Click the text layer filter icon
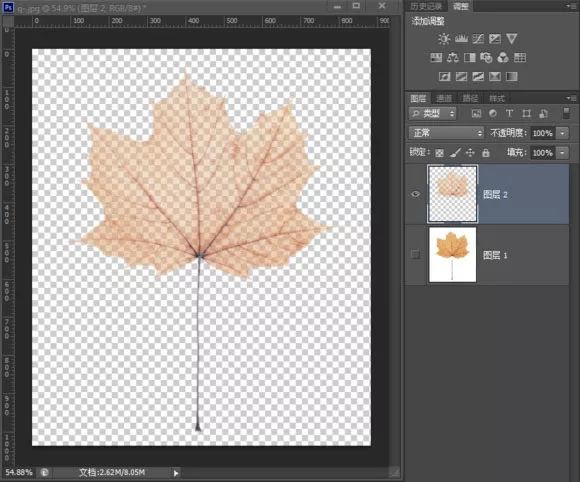This screenshot has width=580, height=482. tap(509, 114)
